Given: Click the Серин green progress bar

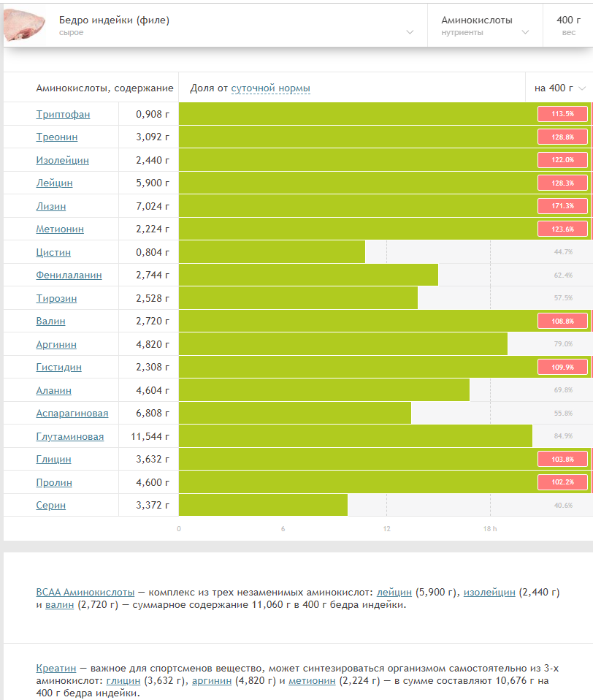Looking at the screenshot, I should pos(263,505).
